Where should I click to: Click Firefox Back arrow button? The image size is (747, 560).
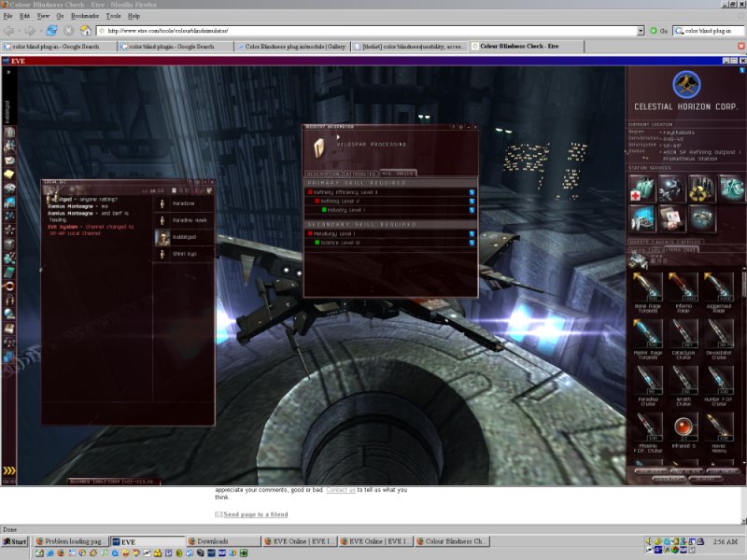9,31
